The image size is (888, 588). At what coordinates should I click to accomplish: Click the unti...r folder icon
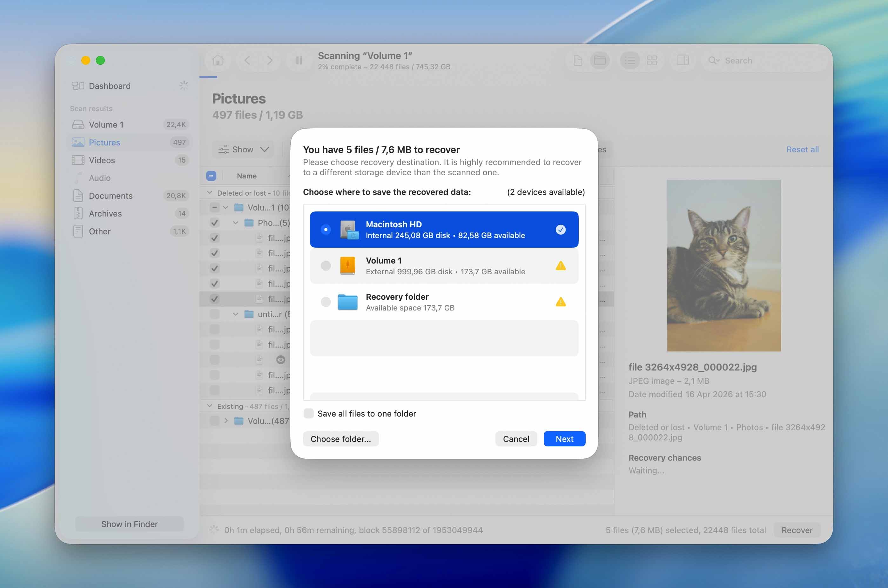pos(249,314)
